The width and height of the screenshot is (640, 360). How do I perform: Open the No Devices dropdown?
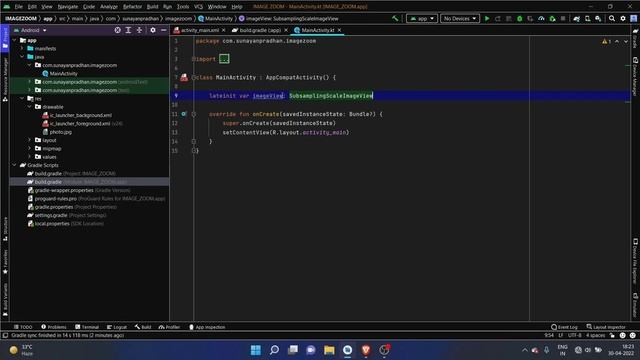(459, 18)
